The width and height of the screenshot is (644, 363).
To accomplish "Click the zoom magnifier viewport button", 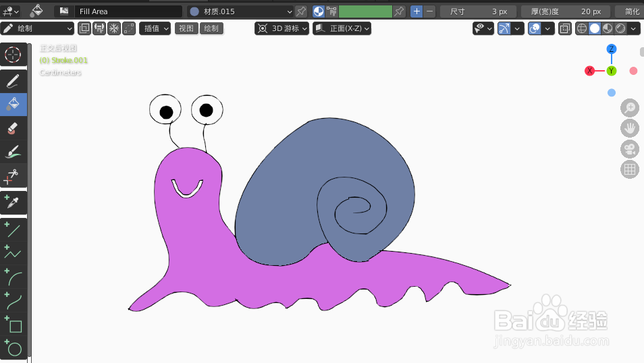I will point(629,108).
